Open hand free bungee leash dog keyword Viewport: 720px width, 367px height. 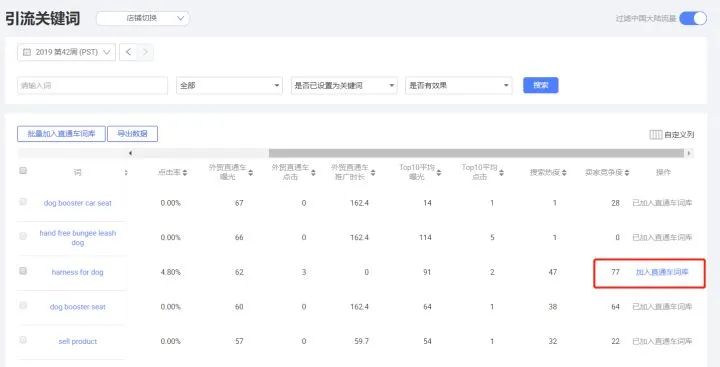tap(78, 237)
